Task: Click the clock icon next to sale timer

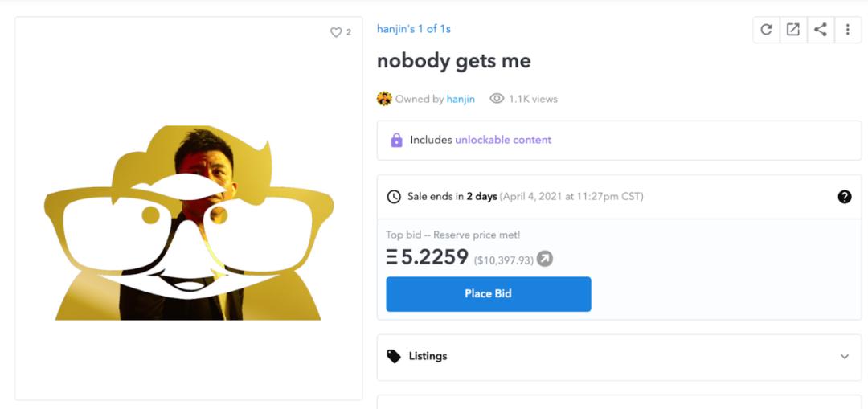Action: click(394, 197)
